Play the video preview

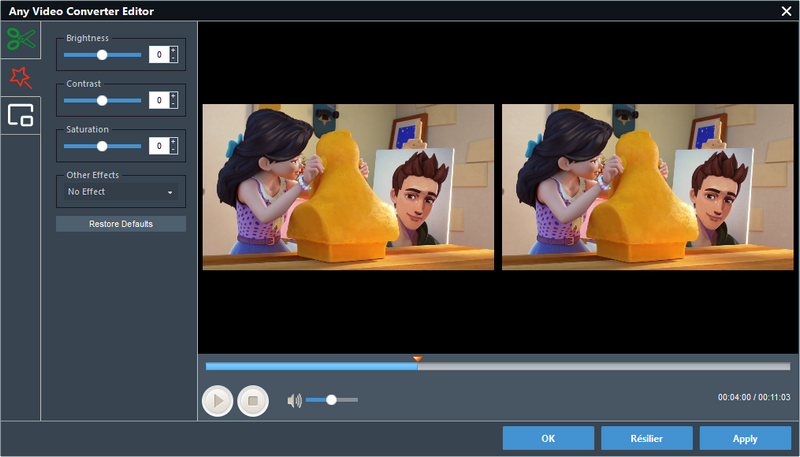click(218, 401)
